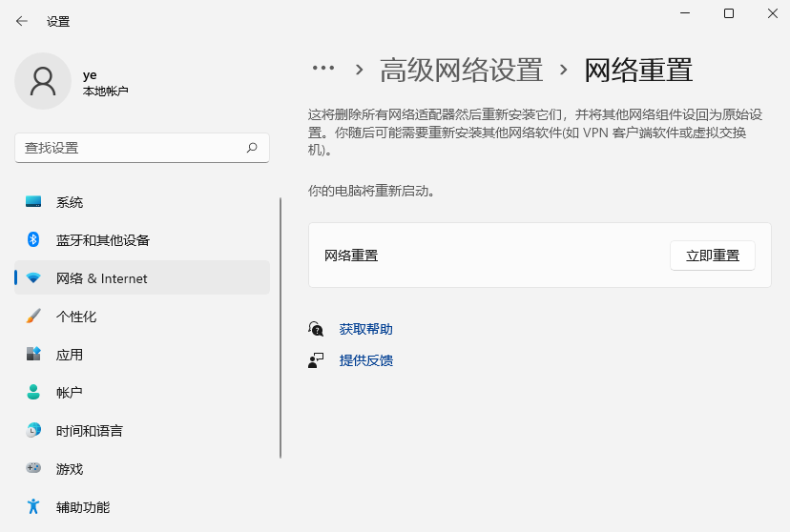Focus the 查找设置 search field
The image size is (790, 532).
click(x=142, y=148)
